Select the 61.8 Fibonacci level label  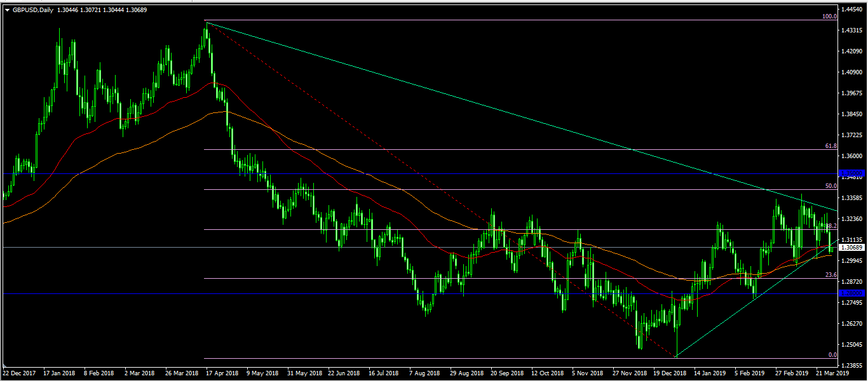point(831,146)
